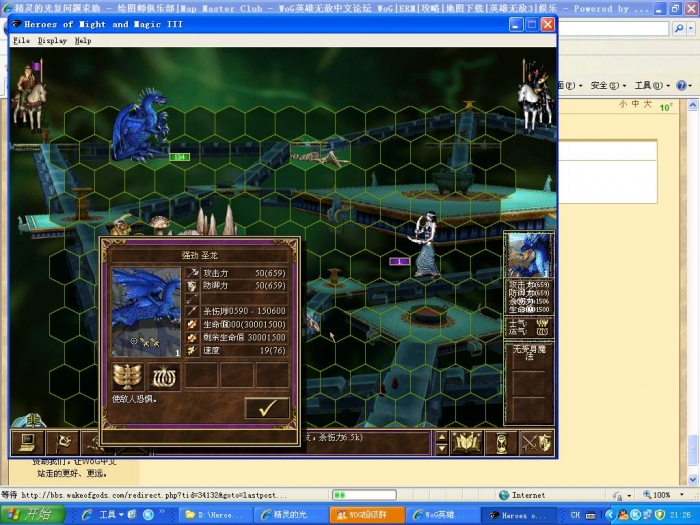Click the surrender white flag button
Screen dimensions: 700x525
63,442
